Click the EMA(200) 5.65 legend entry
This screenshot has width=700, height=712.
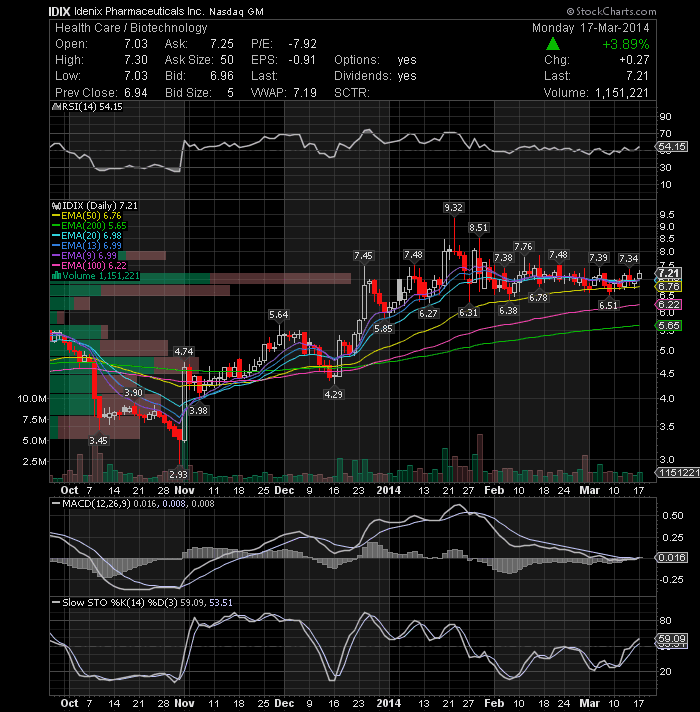coord(89,226)
